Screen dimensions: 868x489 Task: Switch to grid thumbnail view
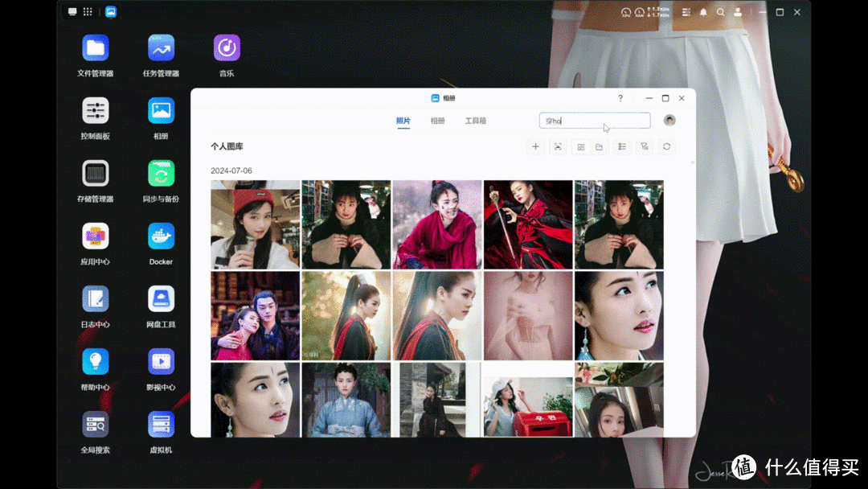coord(580,147)
